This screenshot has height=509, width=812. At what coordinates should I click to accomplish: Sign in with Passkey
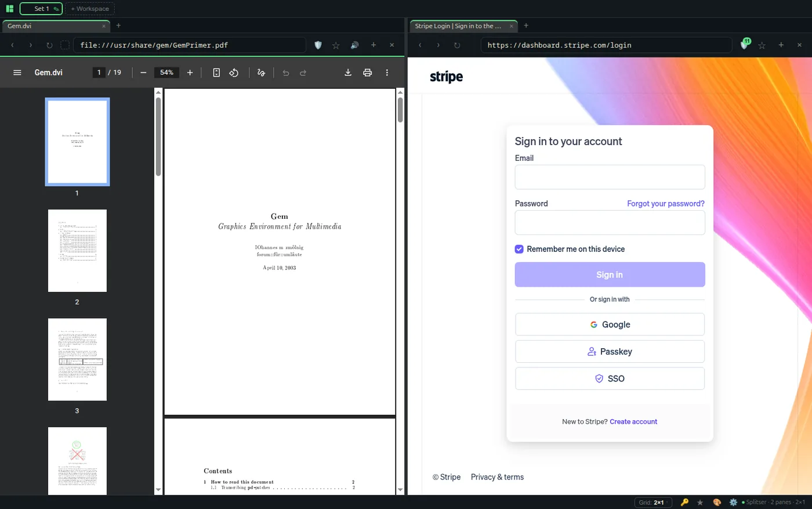[610, 352]
